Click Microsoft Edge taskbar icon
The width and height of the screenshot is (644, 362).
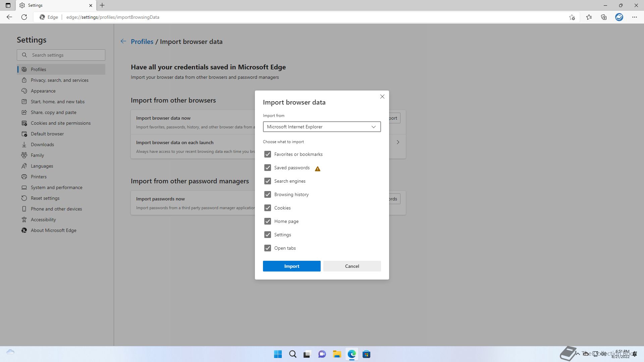352,354
